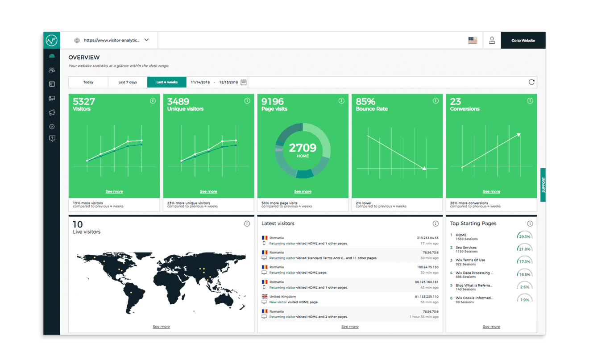This screenshot has width=589, height=364.
Task: Click the pages panel icon in sidebar
Action: (52, 84)
